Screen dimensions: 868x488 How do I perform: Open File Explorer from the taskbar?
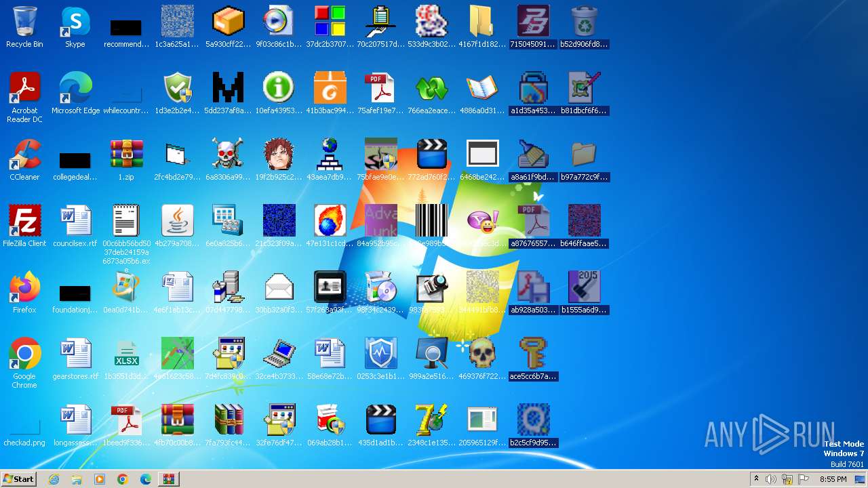[77, 479]
